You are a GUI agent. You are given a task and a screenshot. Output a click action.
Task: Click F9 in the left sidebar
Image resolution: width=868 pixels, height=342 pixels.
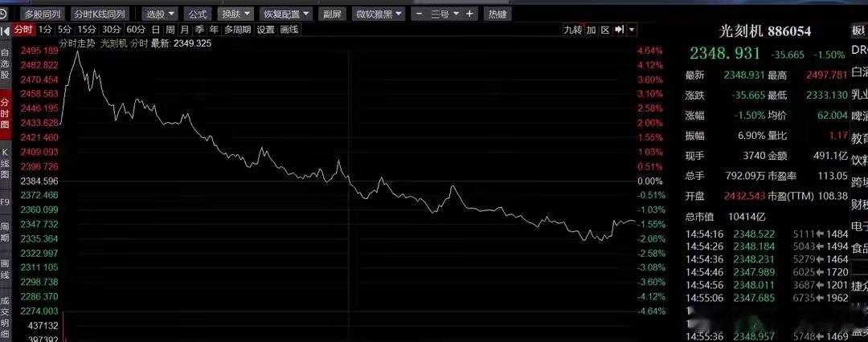(5, 202)
